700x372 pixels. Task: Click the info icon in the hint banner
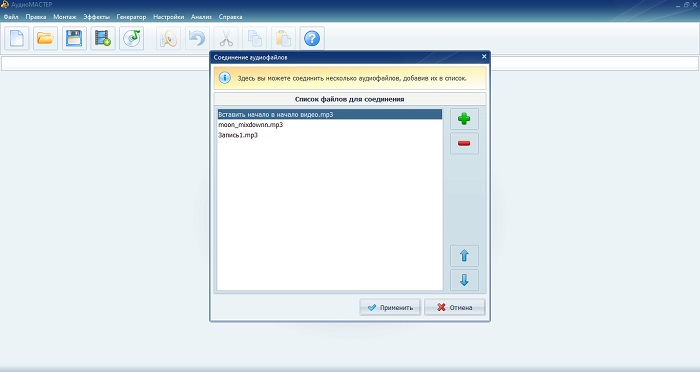coord(225,78)
